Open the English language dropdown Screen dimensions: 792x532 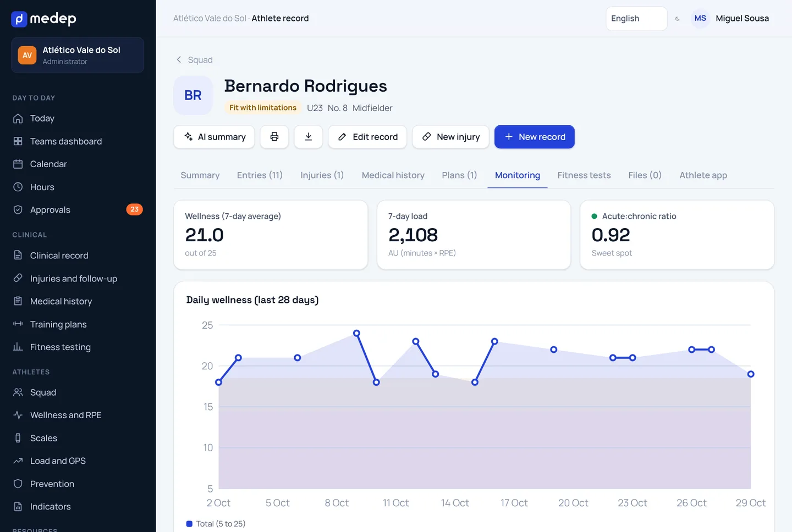click(x=636, y=19)
